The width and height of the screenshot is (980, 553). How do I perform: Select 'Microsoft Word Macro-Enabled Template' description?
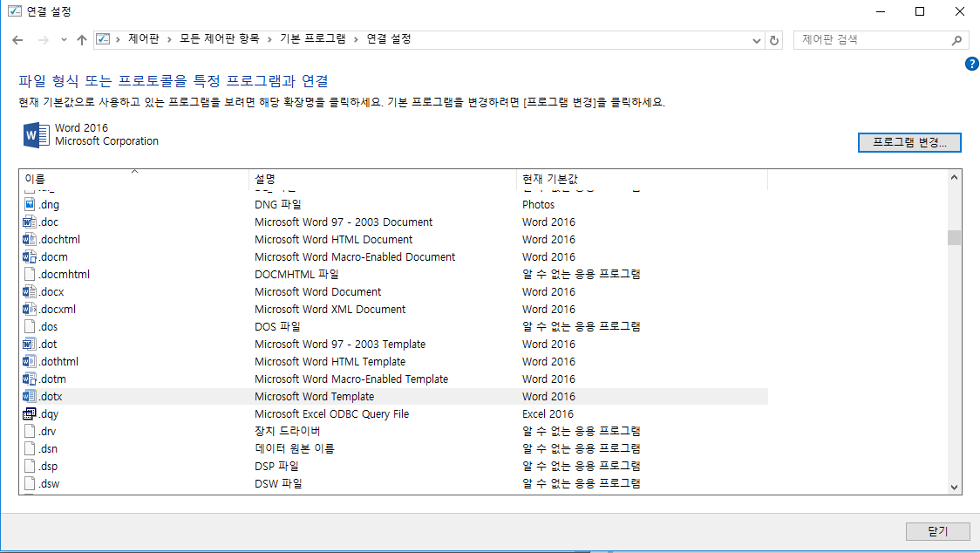click(x=351, y=379)
